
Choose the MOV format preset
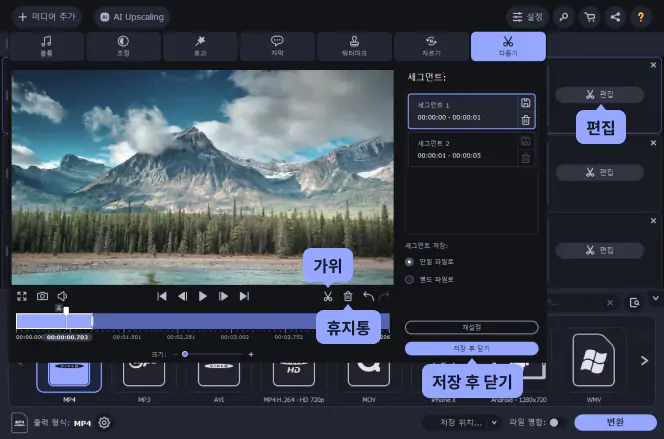pyautogui.click(x=369, y=378)
